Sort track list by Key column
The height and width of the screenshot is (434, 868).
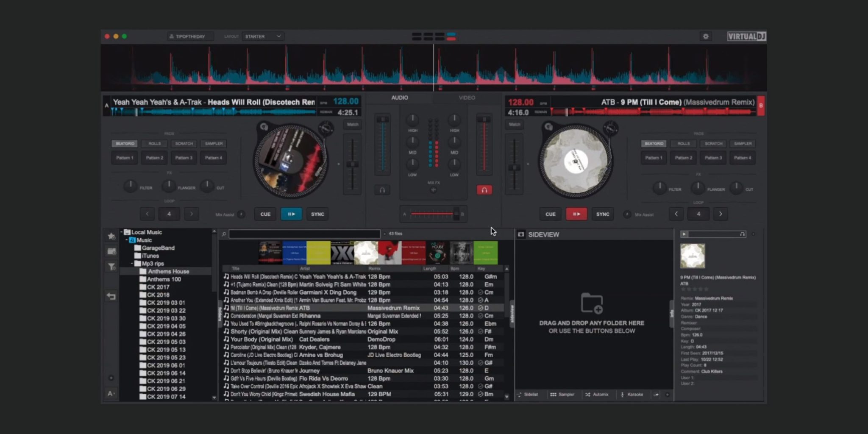(x=481, y=269)
